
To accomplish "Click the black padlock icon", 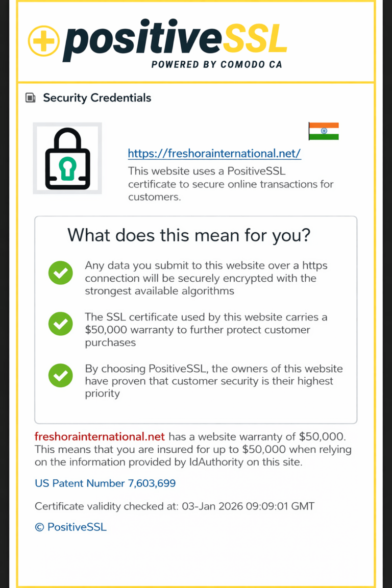I will (67, 158).
